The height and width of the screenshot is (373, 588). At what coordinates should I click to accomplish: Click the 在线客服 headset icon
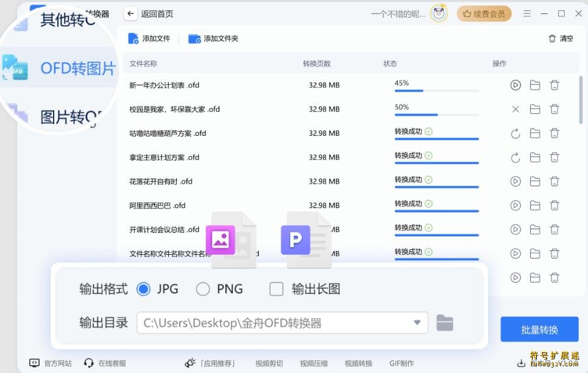90,363
